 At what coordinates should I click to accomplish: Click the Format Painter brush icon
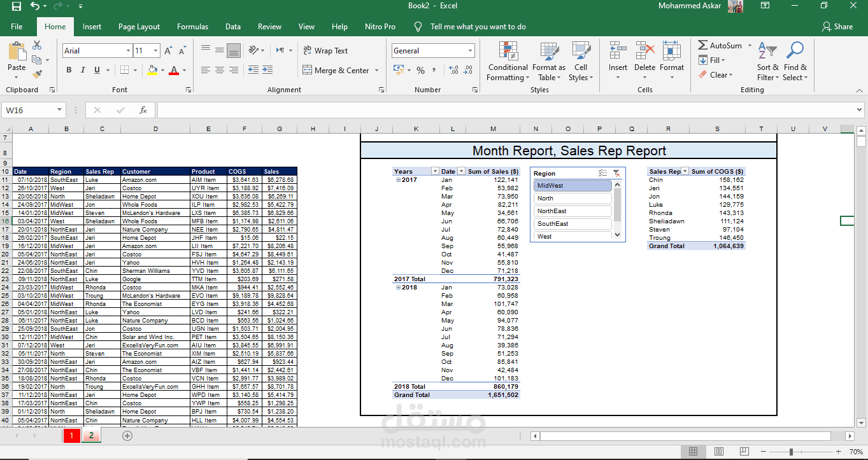pyautogui.click(x=37, y=74)
